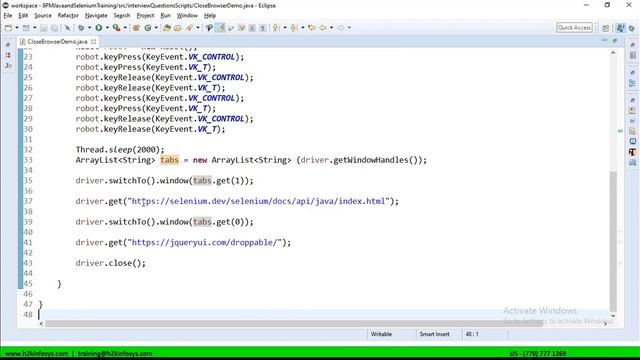
Task: Switch to the Java perspective icon
Action: tap(620, 28)
